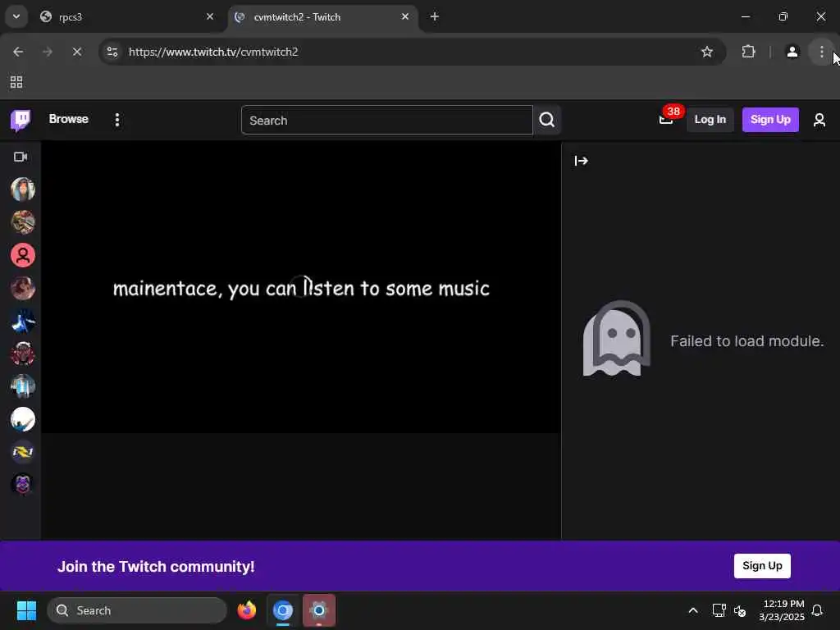The height and width of the screenshot is (630, 840).
Task: Open the browser extensions puzzle icon
Action: click(x=748, y=52)
